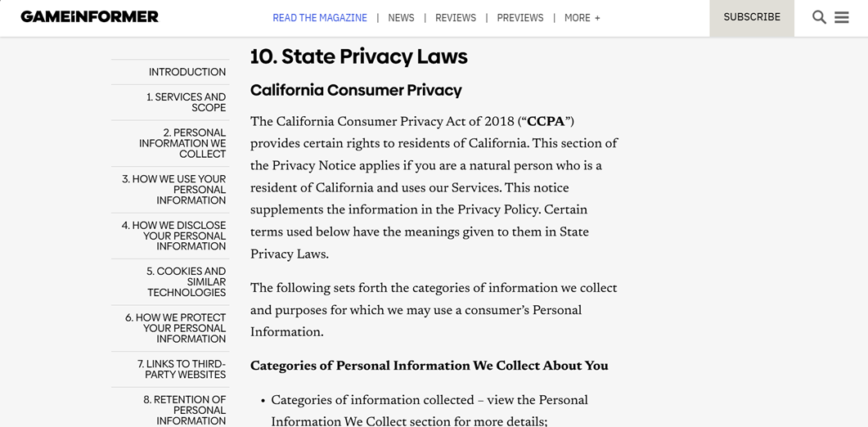
Task: Jump to 3. How We Use Your Personal Information
Action: point(173,190)
